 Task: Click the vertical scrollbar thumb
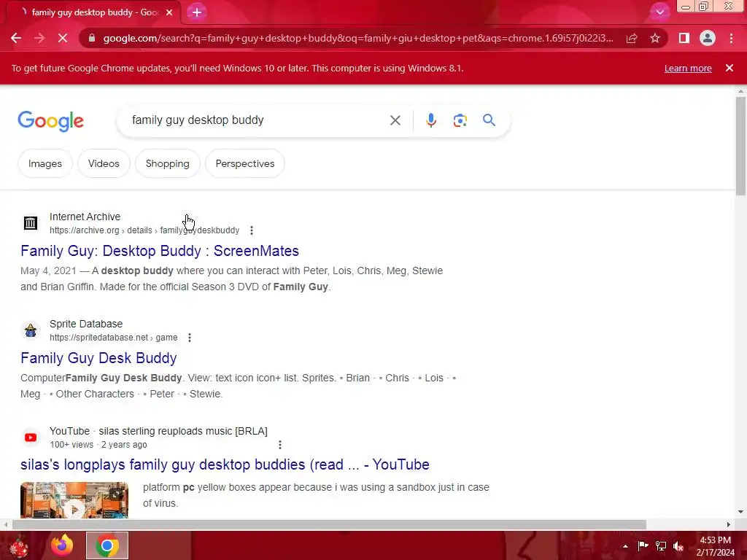740,146
